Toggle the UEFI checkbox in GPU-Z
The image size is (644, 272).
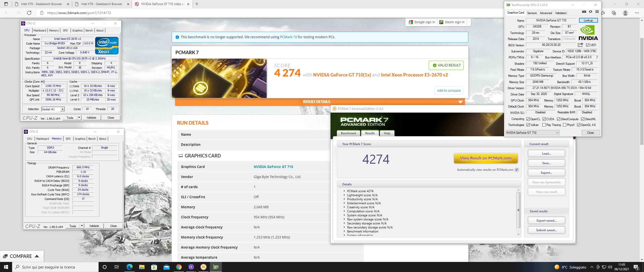tap(588, 45)
